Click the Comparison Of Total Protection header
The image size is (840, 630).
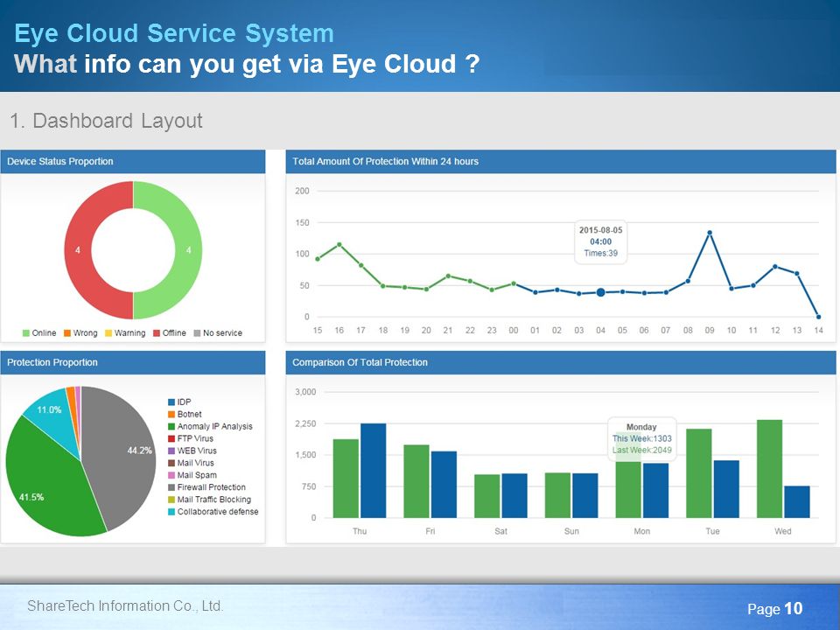[x=561, y=362]
